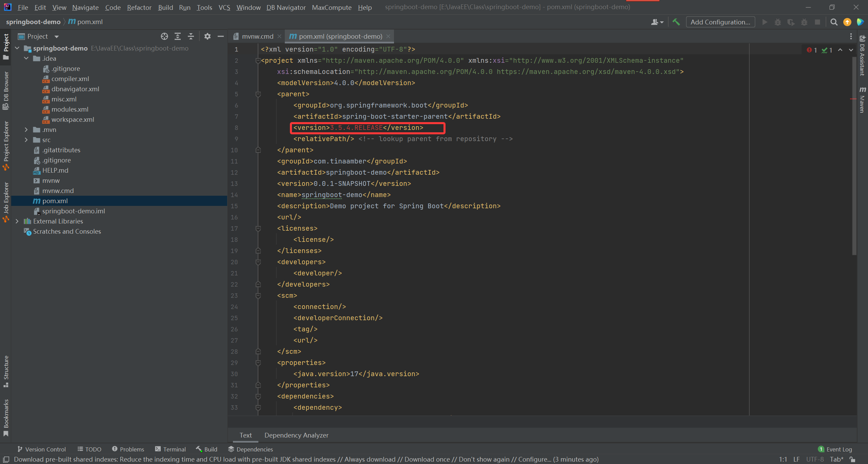This screenshot has height=464, width=868.
Task: Open the Terminal tool window
Action: [171, 449]
